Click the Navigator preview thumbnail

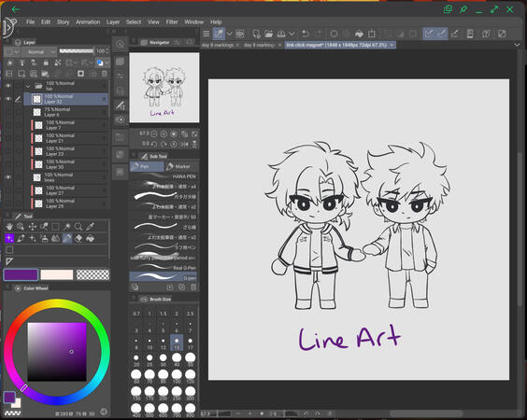tap(164, 88)
